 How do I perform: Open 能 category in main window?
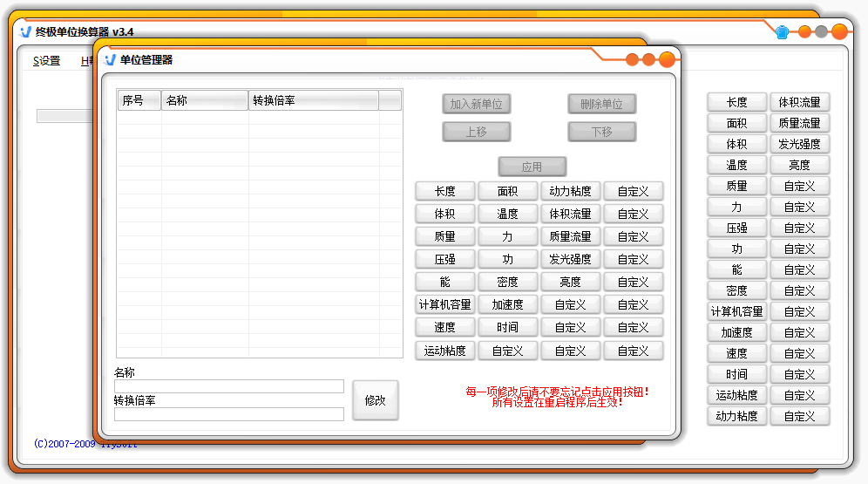736,269
